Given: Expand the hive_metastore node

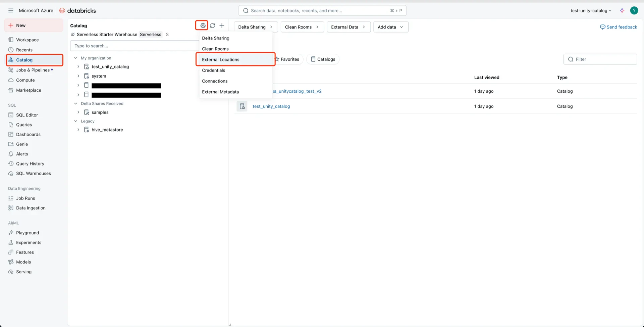Looking at the screenshot, I should pos(78,130).
